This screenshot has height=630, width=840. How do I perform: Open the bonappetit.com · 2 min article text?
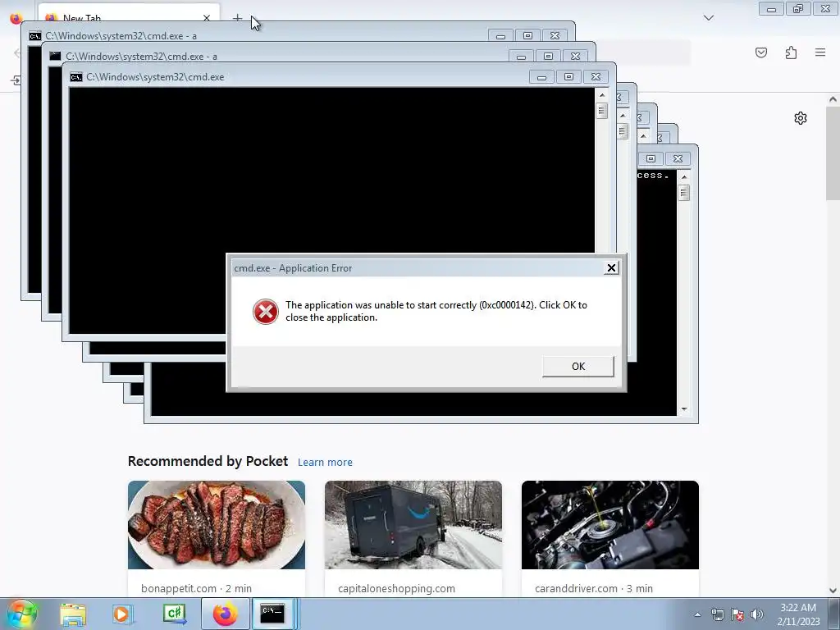(197, 588)
